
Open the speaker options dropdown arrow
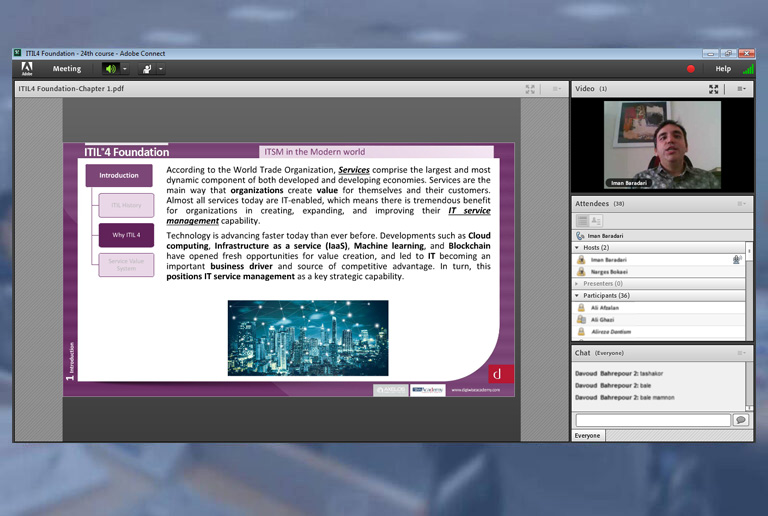125,69
